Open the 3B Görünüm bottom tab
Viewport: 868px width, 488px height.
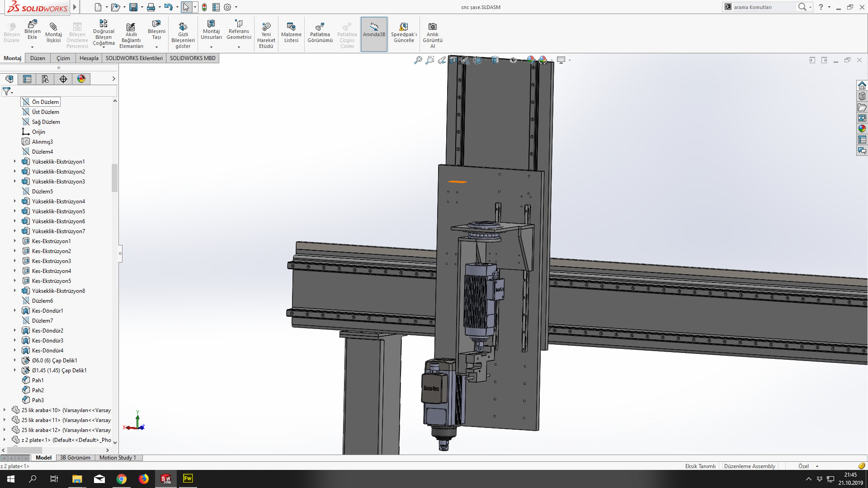(75, 458)
